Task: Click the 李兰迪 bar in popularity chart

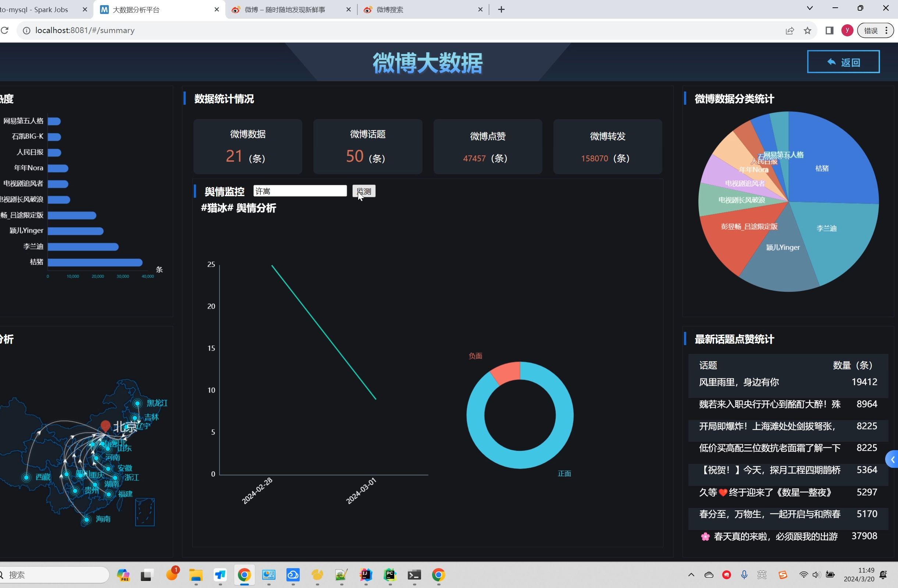Action: click(x=83, y=247)
